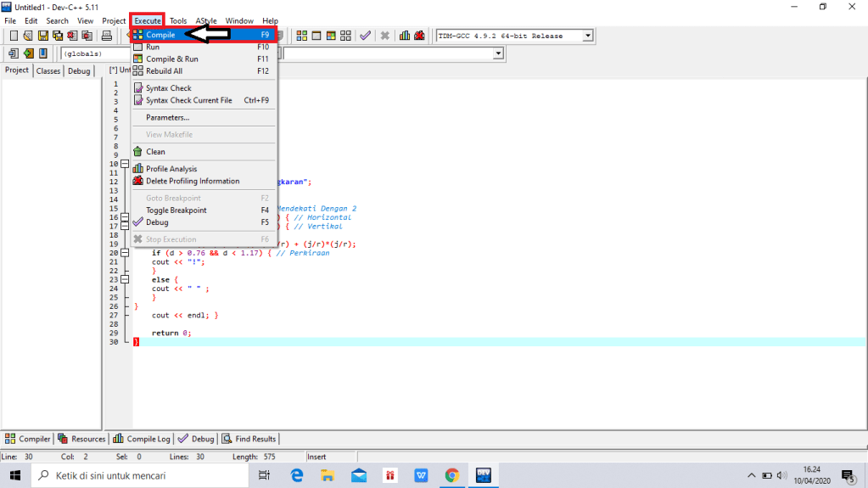This screenshot has width=868, height=488.
Task: Collapse the code fold at line 20
Action: 125,253
